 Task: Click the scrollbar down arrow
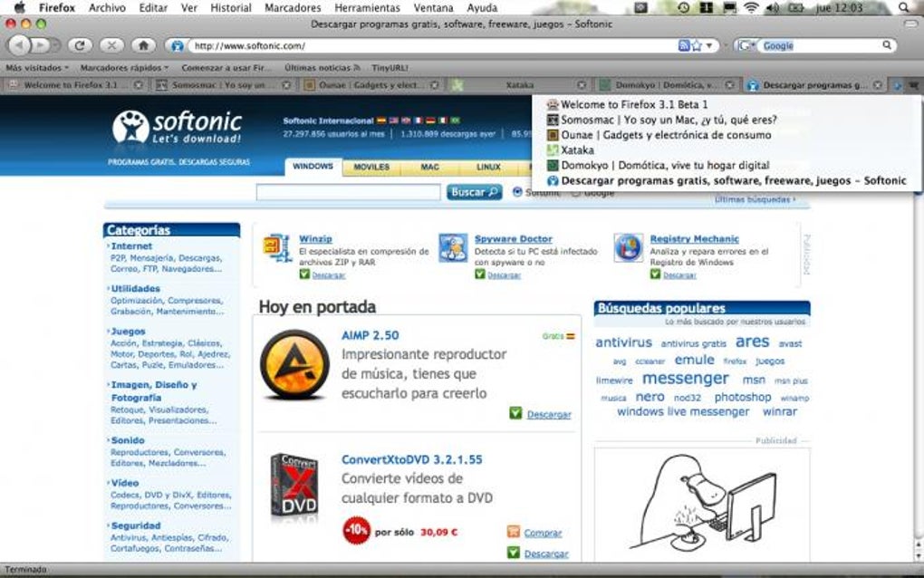918,555
